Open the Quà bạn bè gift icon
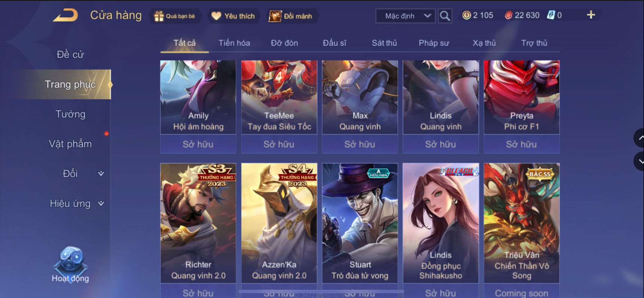This screenshot has width=644, height=298. click(x=175, y=16)
